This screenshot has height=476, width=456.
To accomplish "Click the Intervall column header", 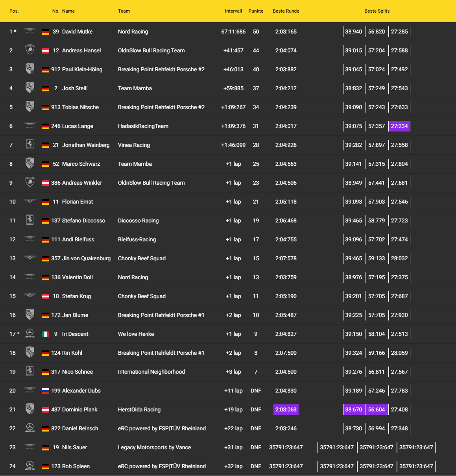I will (x=233, y=11).
